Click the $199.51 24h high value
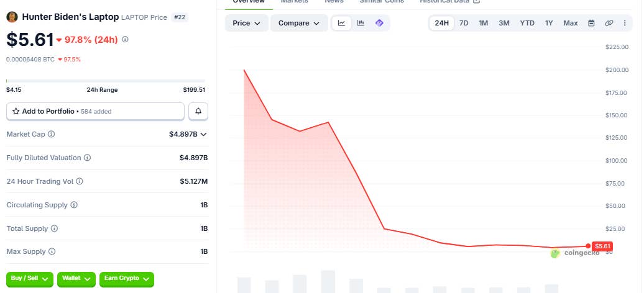The image size is (644, 293). point(194,90)
